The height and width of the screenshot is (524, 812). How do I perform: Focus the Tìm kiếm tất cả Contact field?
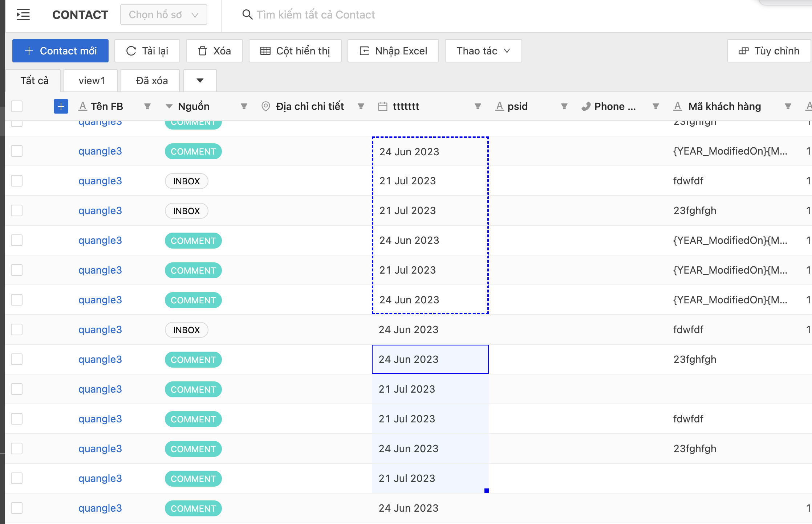(x=315, y=15)
